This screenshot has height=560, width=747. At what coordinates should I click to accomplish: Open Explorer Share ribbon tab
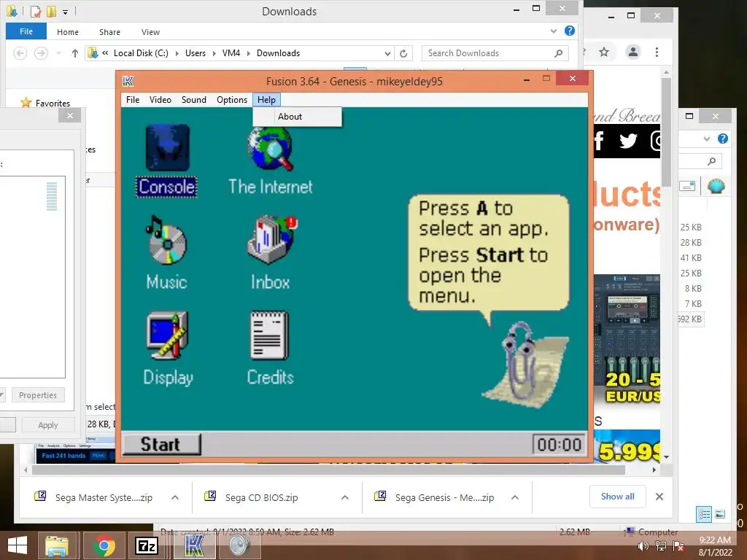point(109,32)
